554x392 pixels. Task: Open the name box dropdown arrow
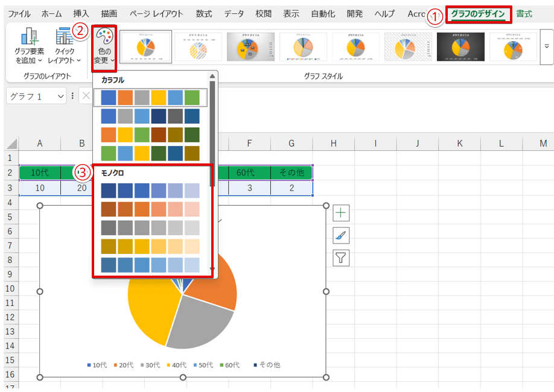(x=60, y=96)
